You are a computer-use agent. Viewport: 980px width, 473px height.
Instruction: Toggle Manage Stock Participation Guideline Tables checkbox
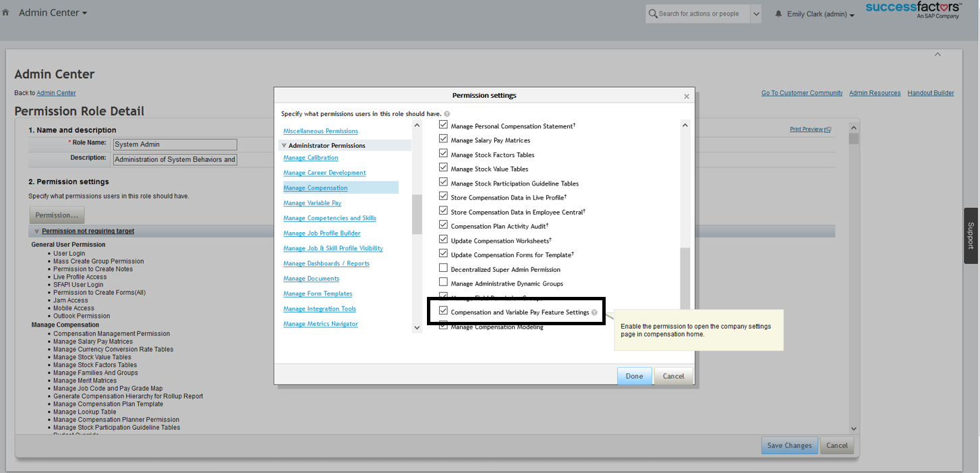click(443, 182)
